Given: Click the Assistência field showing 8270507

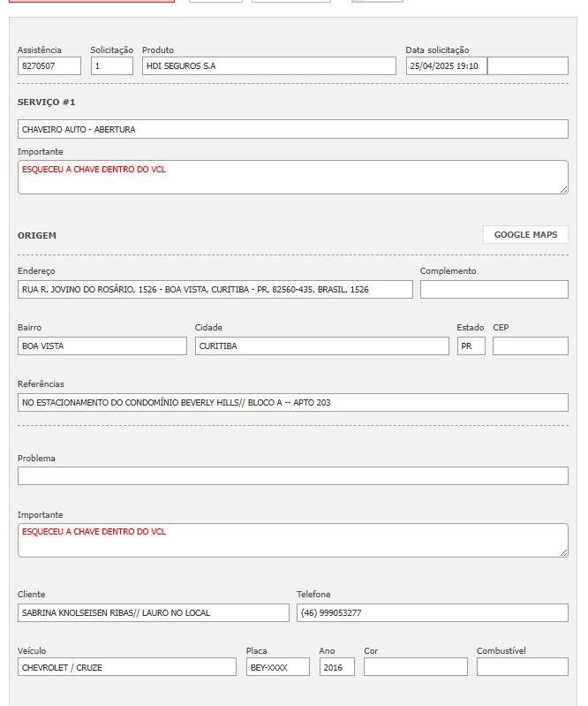Looking at the screenshot, I should point(49,66).
